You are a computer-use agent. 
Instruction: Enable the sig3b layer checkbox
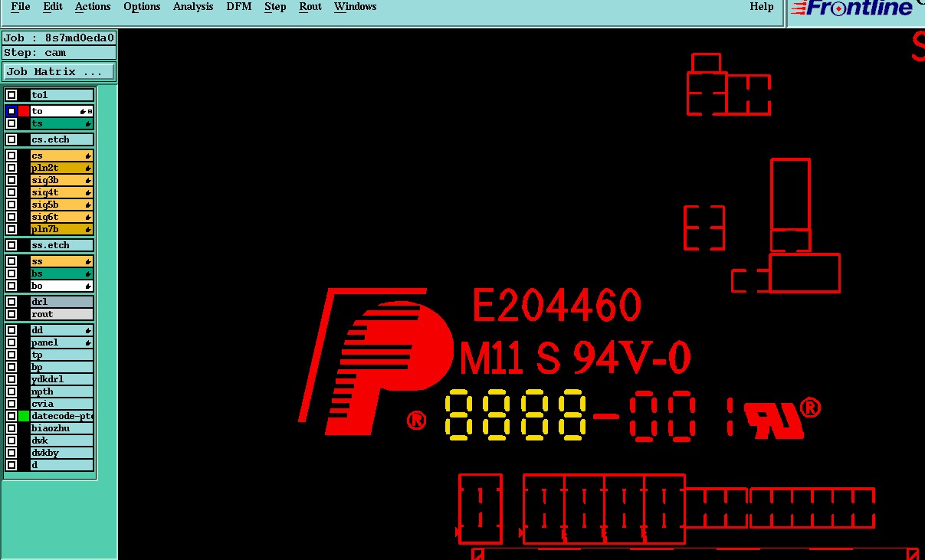[11, 180]
